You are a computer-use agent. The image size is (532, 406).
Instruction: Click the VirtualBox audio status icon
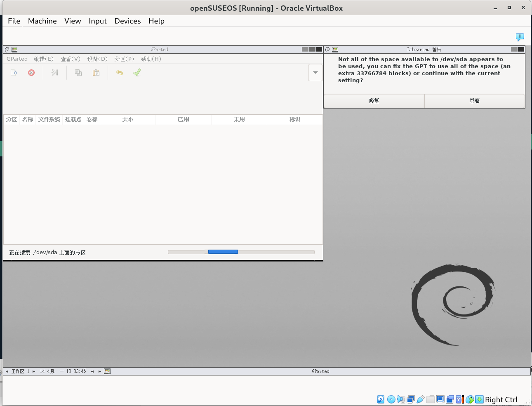click(x=401, y=399)
